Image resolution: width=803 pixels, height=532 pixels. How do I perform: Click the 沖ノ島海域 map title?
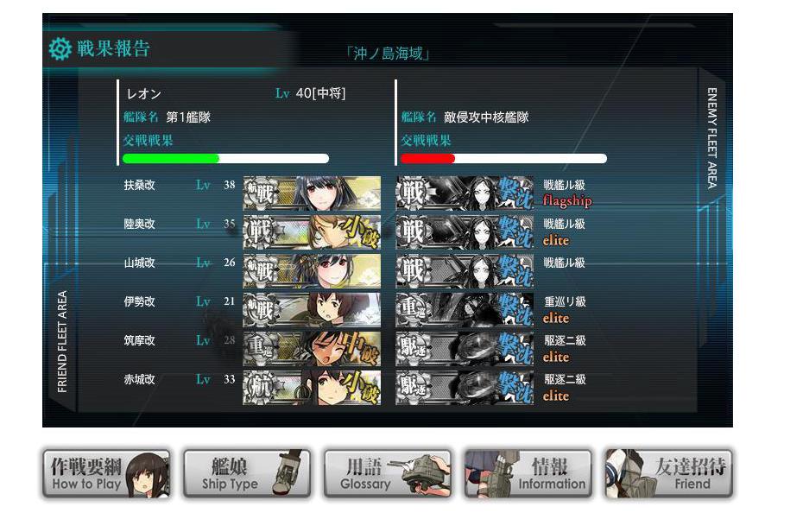[388, 54]
